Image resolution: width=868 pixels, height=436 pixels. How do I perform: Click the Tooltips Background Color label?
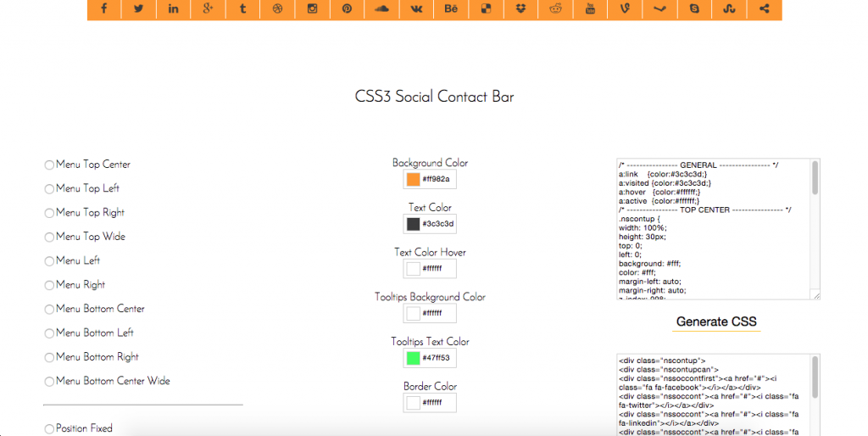pos(430,297)
